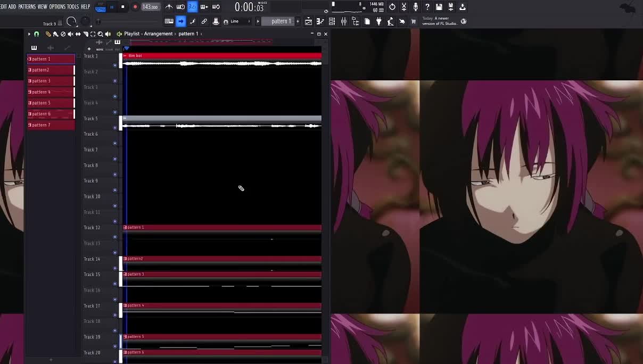Add new pattern with plus button
This screenshot has height=364, width=643.
(298, 21)
